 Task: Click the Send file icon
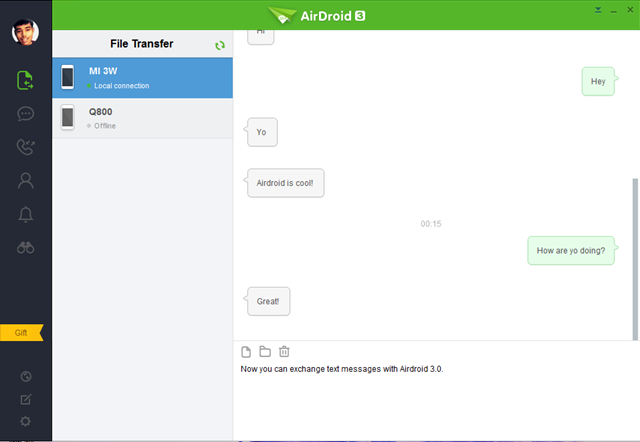246,352
